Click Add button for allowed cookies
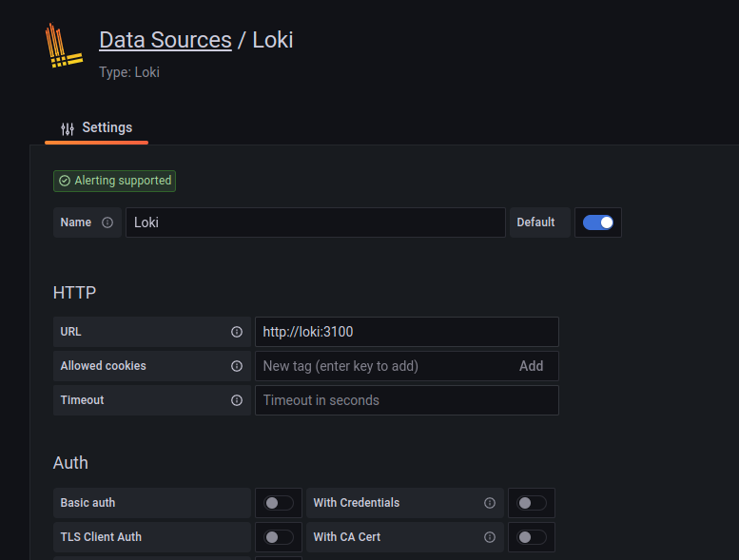The image size is (739, 560). pyautogui.click(x=531, y=366)
